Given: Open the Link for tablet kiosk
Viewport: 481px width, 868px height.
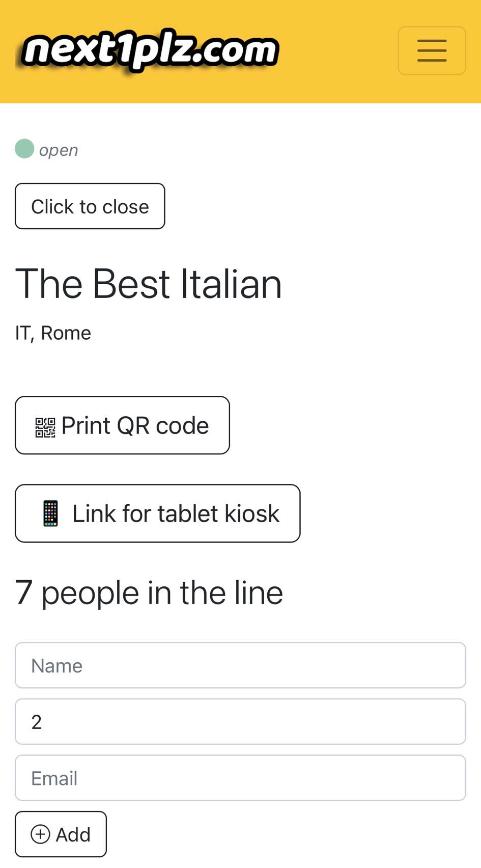Looking at the screenshot, I should point(158,513).
